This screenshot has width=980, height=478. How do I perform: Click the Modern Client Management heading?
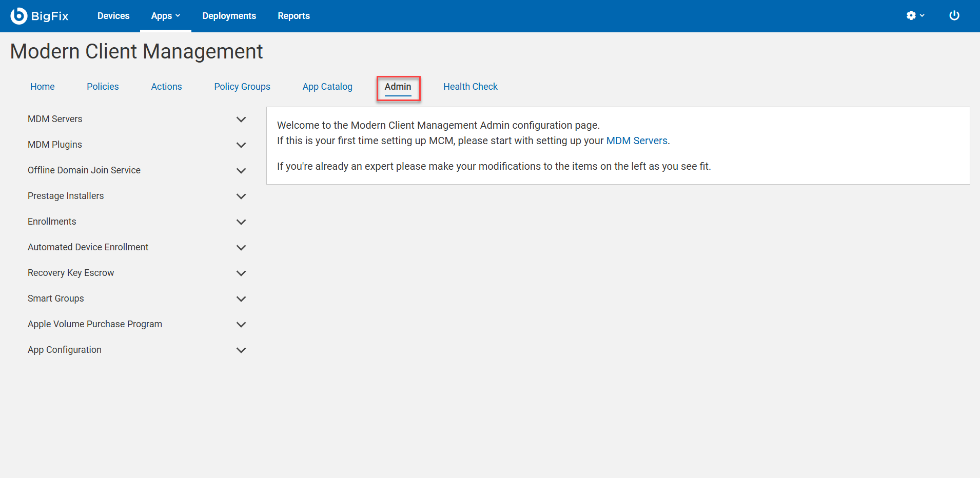click(x=136, y=52)
